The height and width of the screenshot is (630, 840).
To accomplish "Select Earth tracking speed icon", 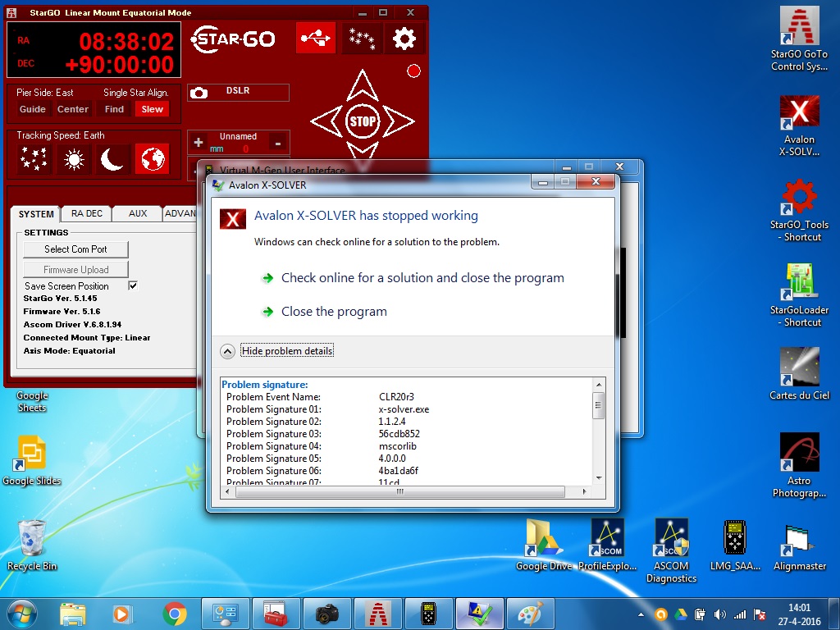I will coord(152,158).
